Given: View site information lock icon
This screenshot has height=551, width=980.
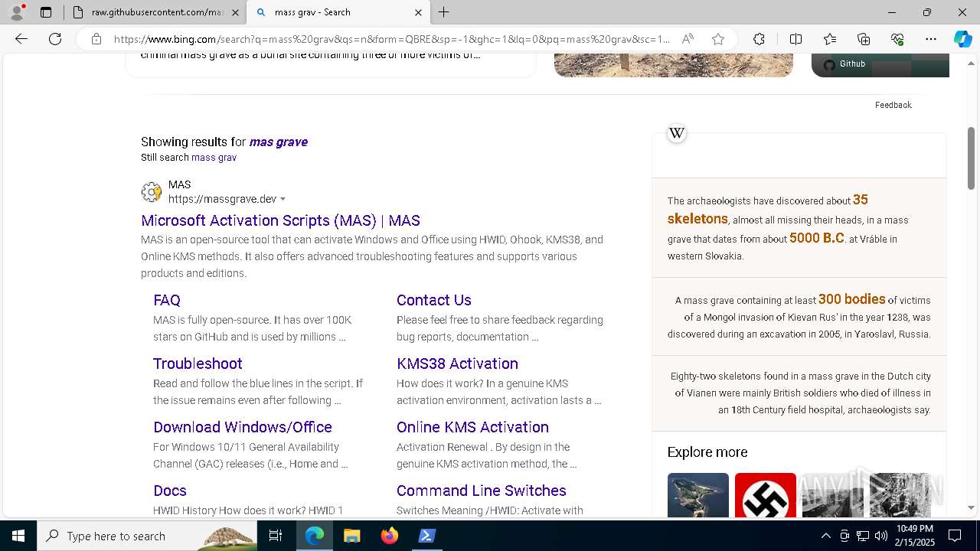Looking at the screenshot, I should coord(96,39).
